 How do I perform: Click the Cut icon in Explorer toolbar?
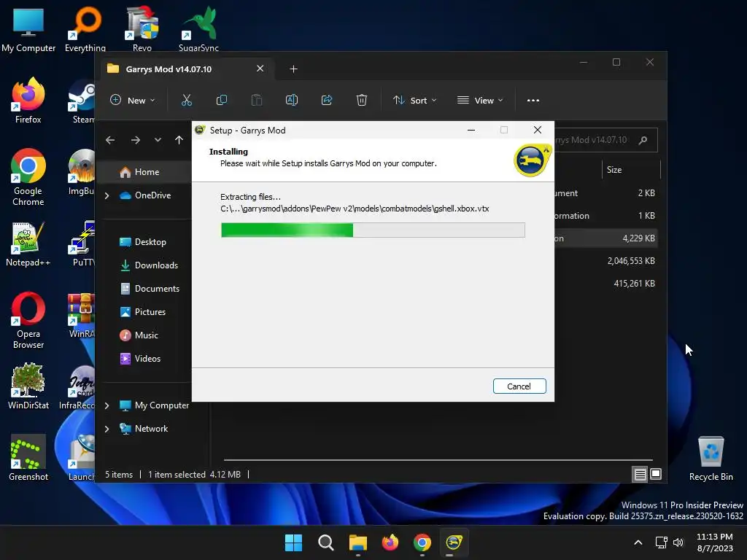186,100
